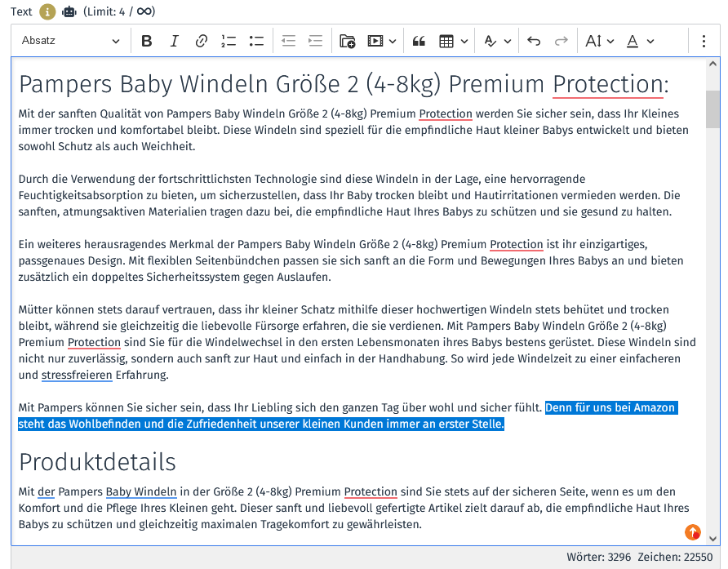Toggle bold formatting
Viewport: 728px width, 569px height.
[x=147, y=42]
